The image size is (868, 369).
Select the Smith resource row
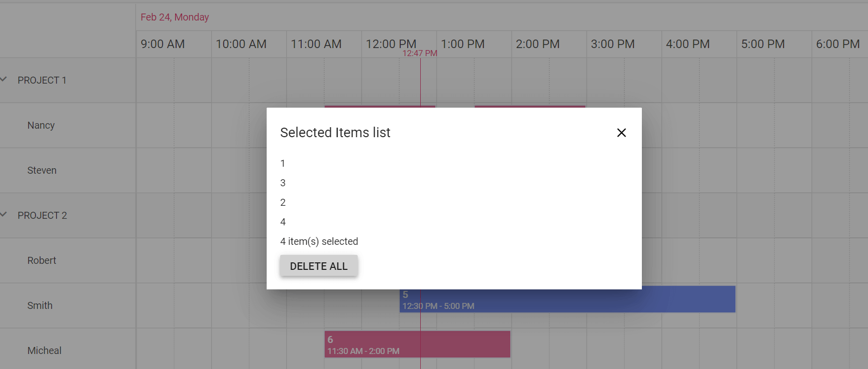[40, 305]
